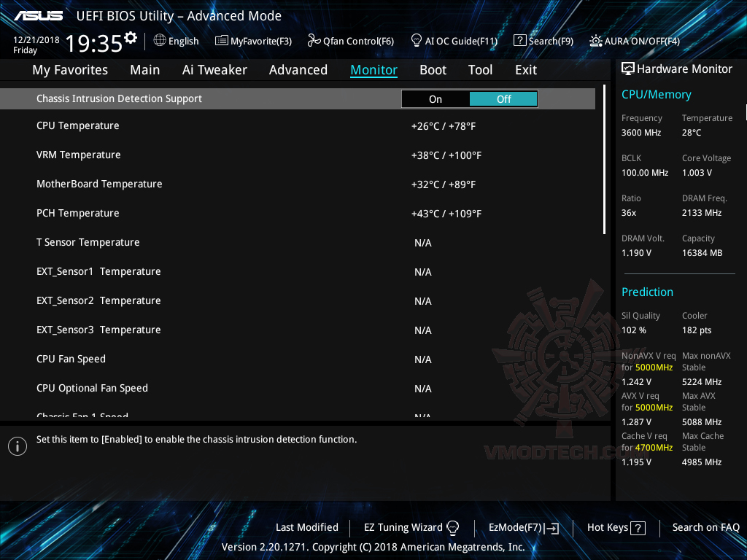The image size is (747, 560).
Task: Start the EZ Tuning Wizard
Action: 411,527
